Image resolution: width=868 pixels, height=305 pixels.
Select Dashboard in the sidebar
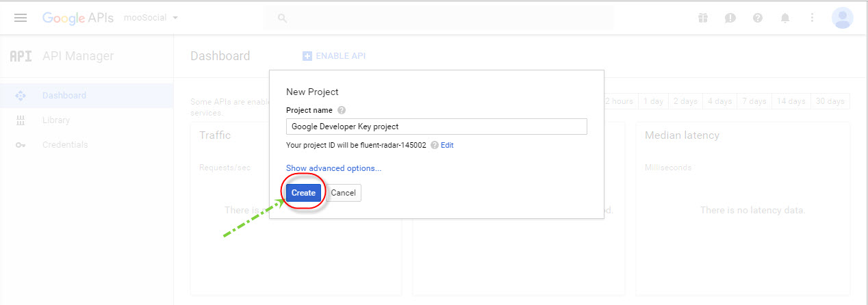tap(64, 95)
